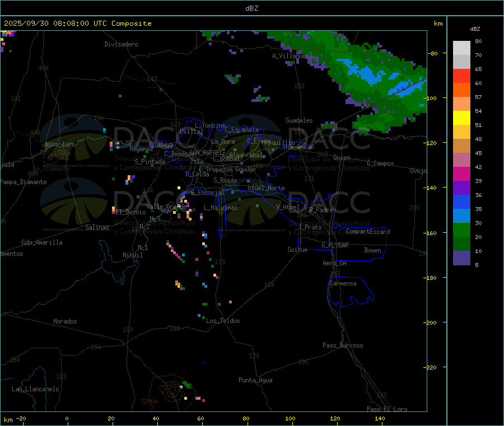This screenshot has width=504, height=426.
Task: Select the light blue 30 dBZ legend swatch
Action: [x=461, y=216]
